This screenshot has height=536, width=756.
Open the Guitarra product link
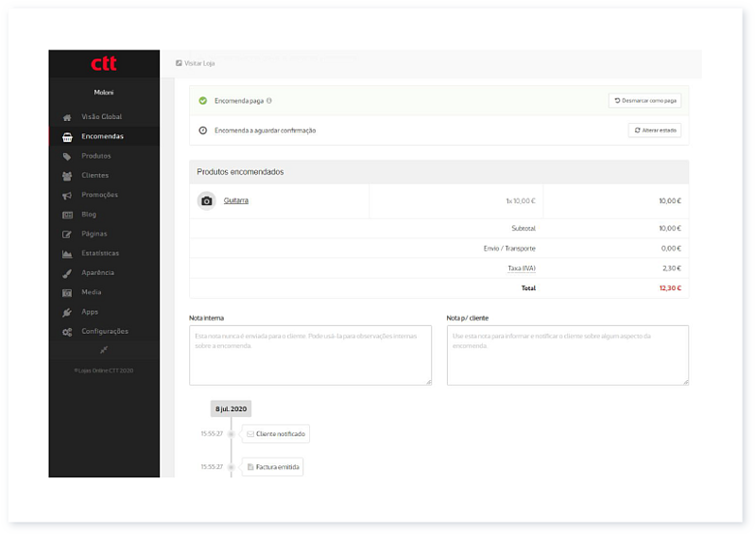coord(235,200)
